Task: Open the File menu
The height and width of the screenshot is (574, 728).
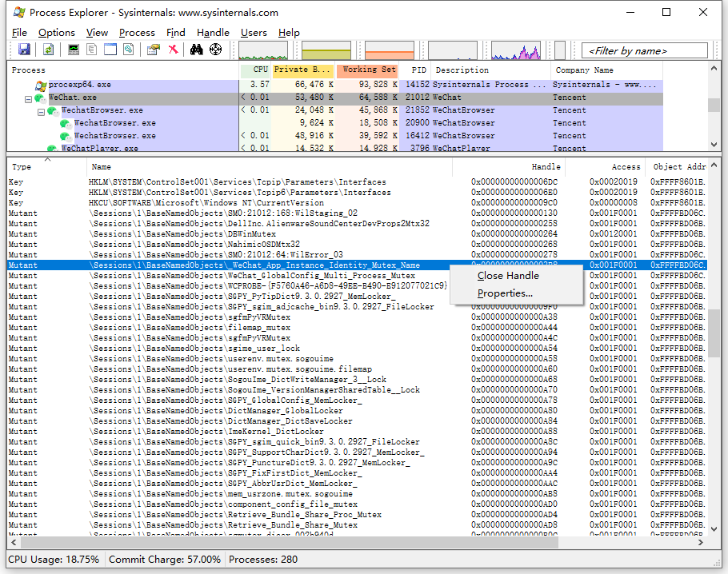Action: coord(19,33)
